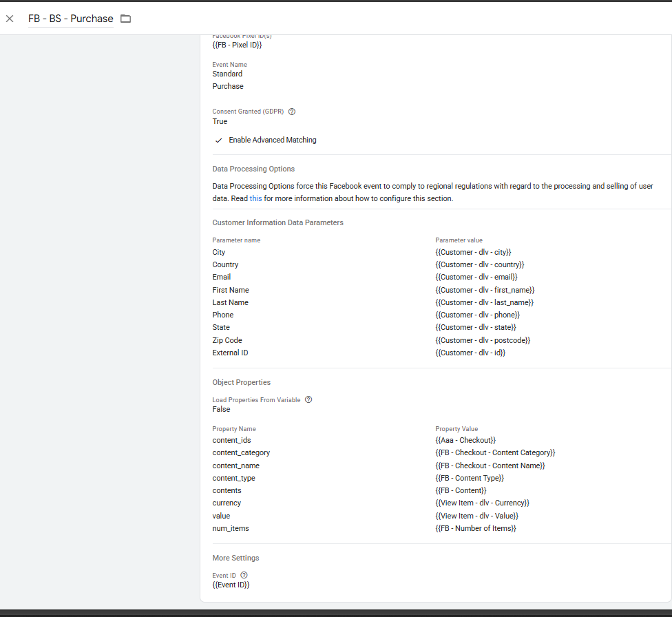Click the {{Event ID}} value under More Settings
Image resolution: width=672 pixels, height=617 pixels.
click(x=231, y=585)
